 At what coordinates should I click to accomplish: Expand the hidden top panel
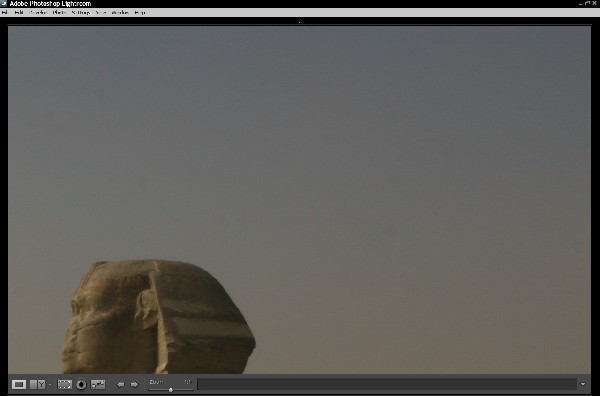click(x=299, y=22)
